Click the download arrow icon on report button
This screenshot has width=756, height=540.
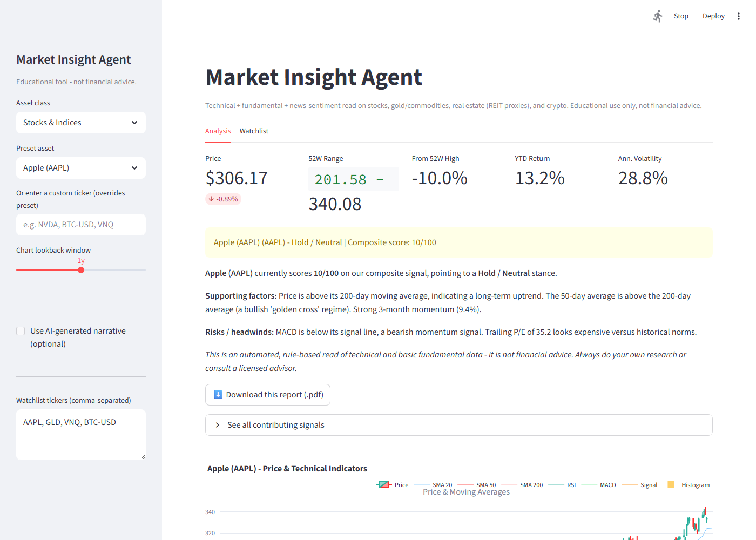click(x=218, y=394)
